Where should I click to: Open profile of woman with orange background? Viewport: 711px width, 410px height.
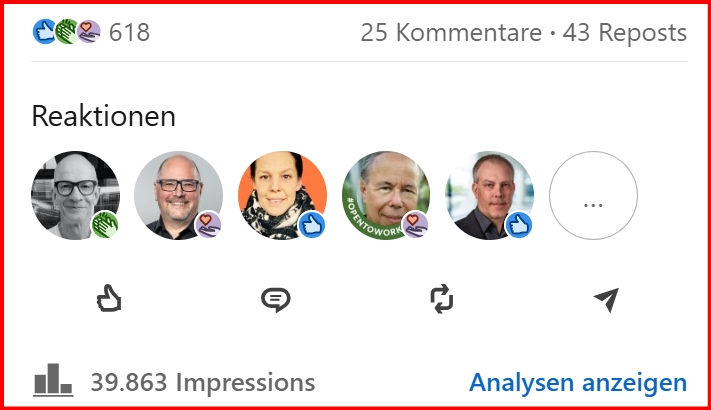[282, 195]
